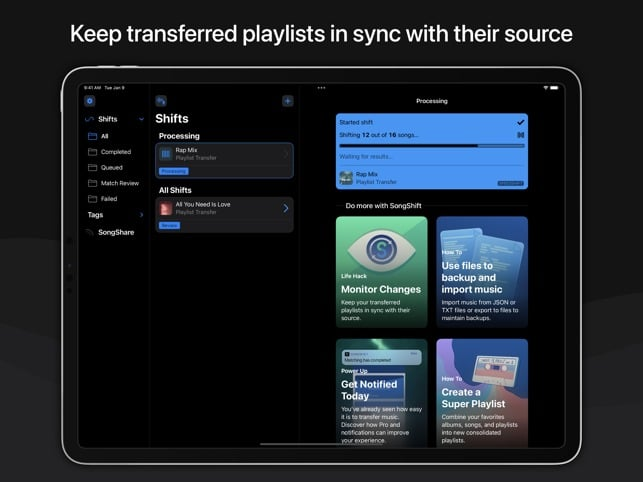
Task: Open Create a Super Playlist card
Action: tap(482, 393)
